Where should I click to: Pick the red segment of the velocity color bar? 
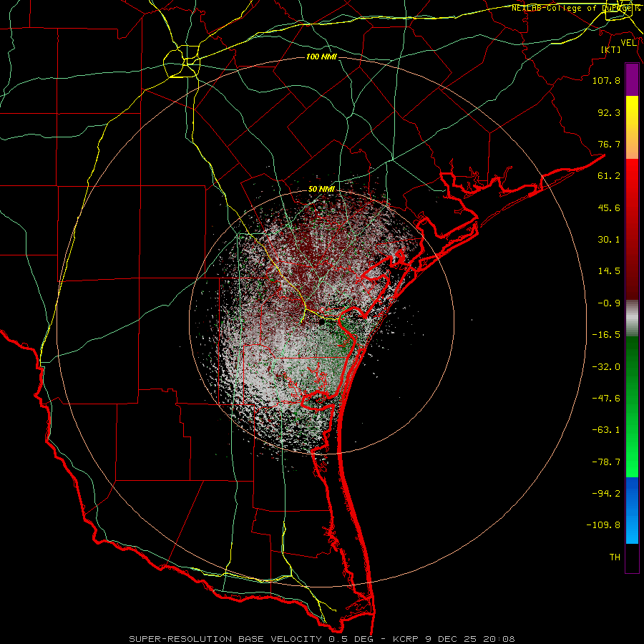click(x=632, y=229)
